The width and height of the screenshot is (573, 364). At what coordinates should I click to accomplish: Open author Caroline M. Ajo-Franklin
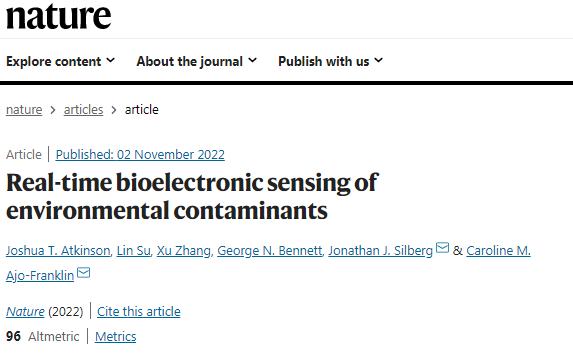(498, 251)
